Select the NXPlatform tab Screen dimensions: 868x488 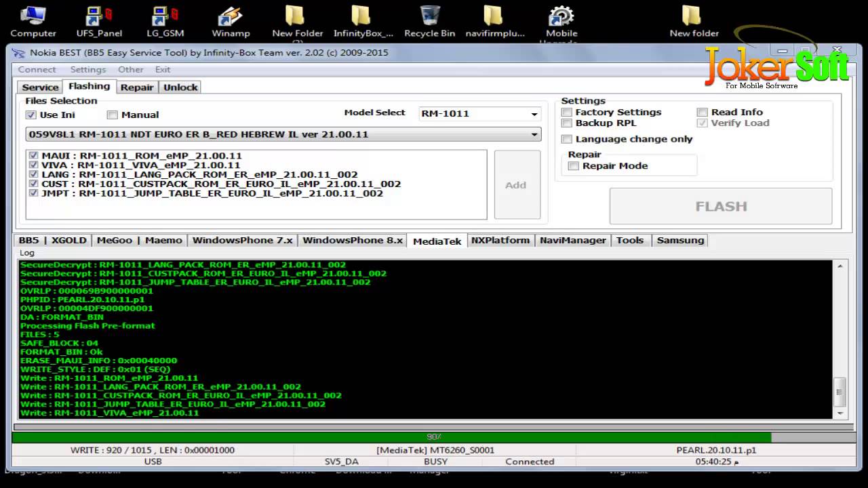tap(500, 241)
